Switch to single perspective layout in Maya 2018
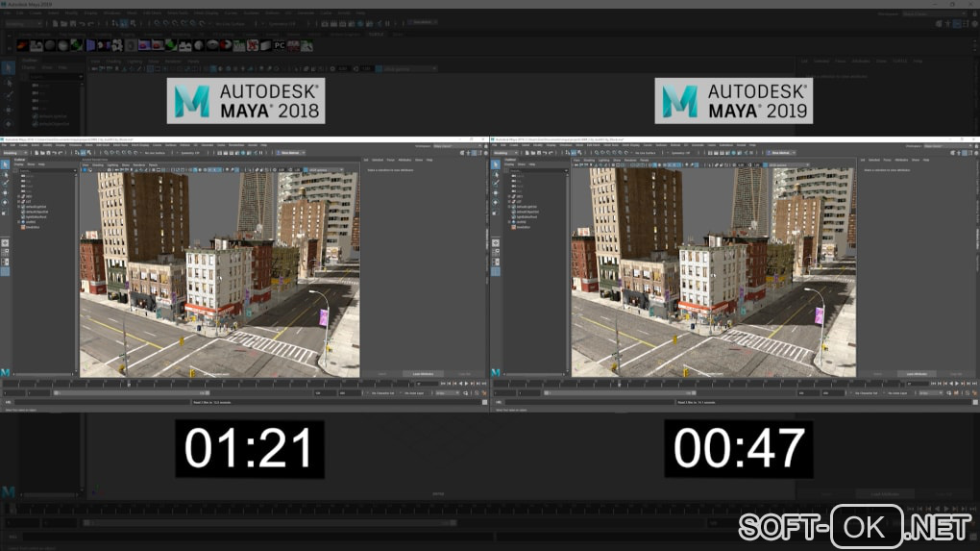The width and height of the screenshot is (980, 551). pos(5,243)
